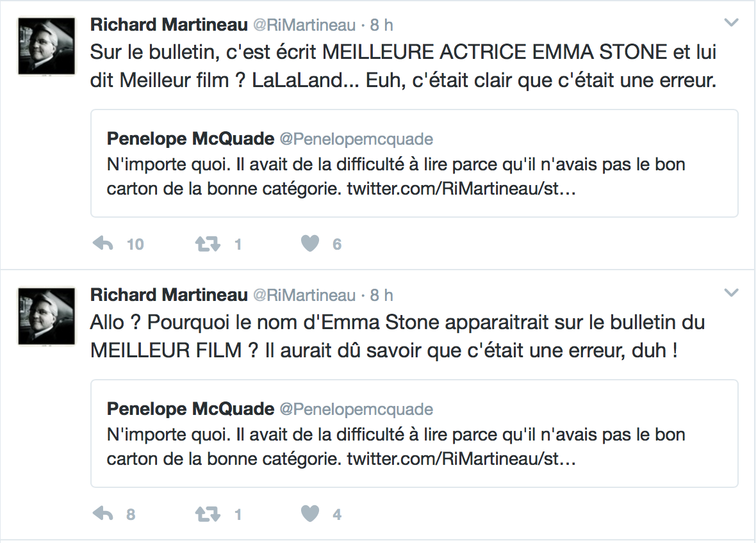Open Richard Martineau's avatar on second tweet
The width and height of the screenshot is (756, 543).
pos(47,316)
